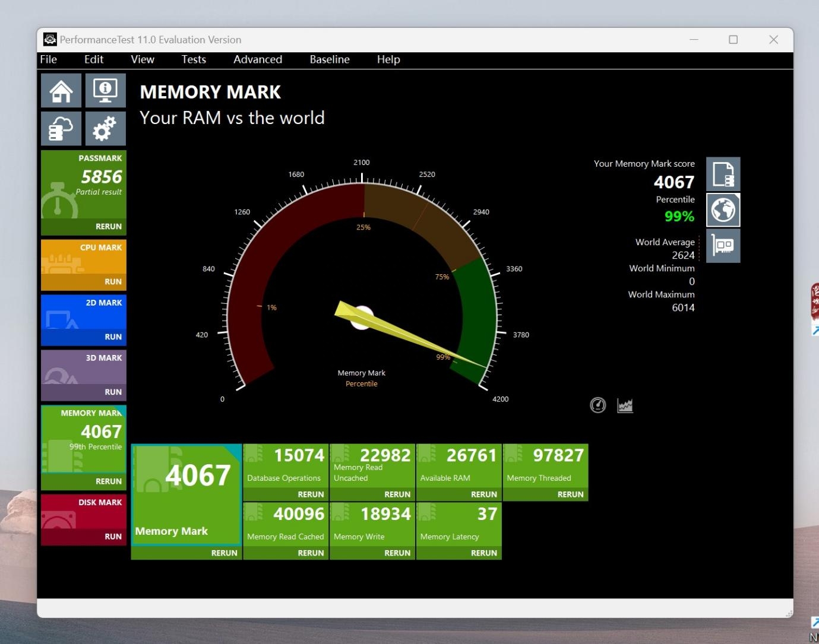Minimize the PerformanceTest window
The width and height of the screenshot is (819, 644).
694,40
